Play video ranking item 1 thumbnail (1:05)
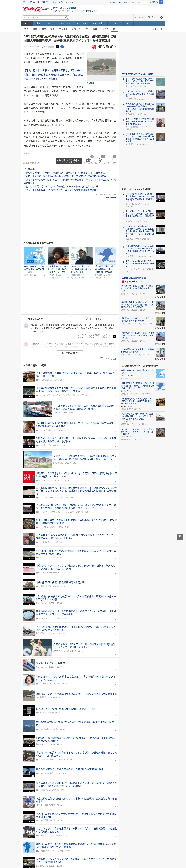 tap(160, 197)
